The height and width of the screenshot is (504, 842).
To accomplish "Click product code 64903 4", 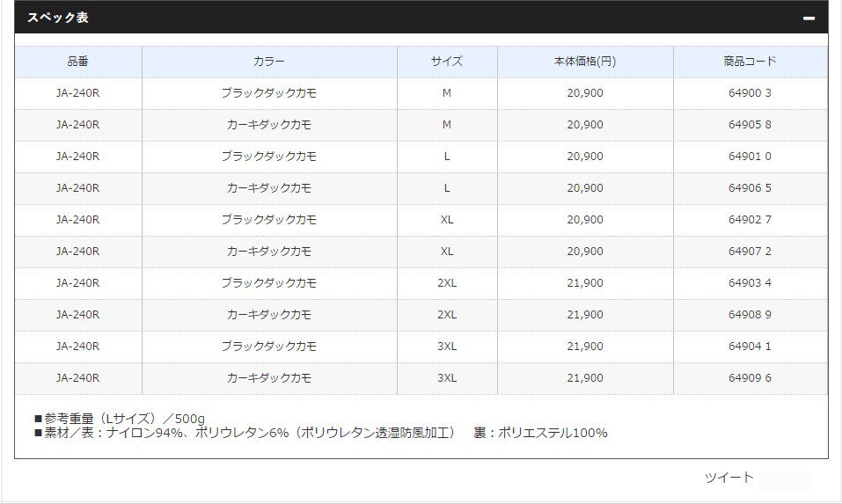I will (x=750, y=283).
